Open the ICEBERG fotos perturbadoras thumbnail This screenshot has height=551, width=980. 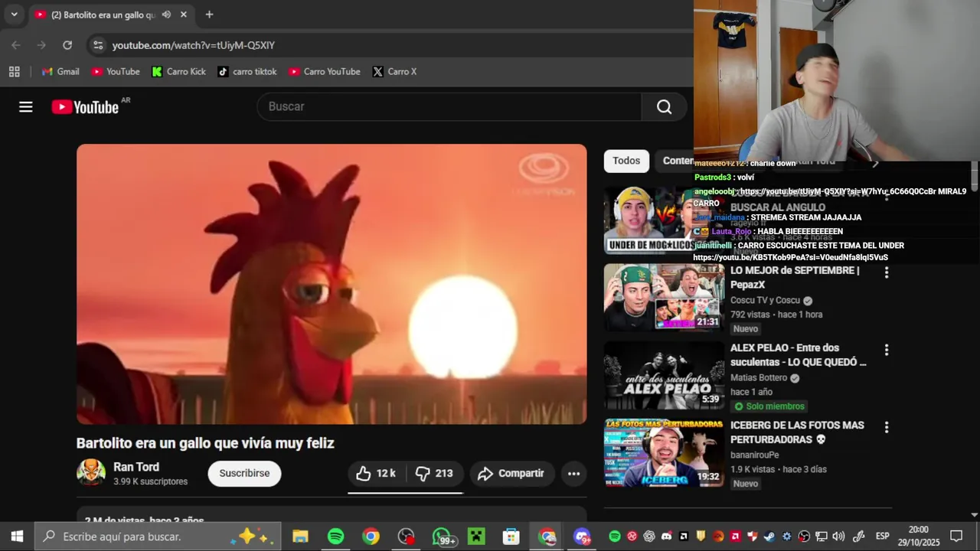point(664,452)
